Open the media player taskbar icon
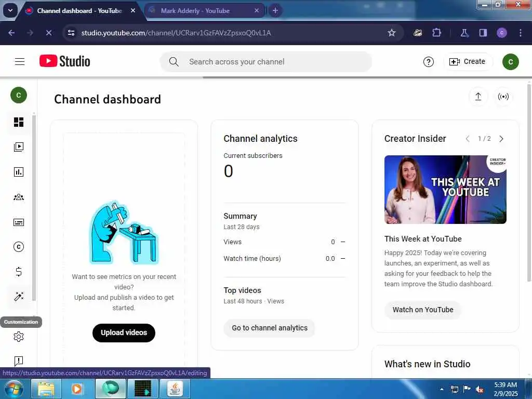 click(77, 389)
